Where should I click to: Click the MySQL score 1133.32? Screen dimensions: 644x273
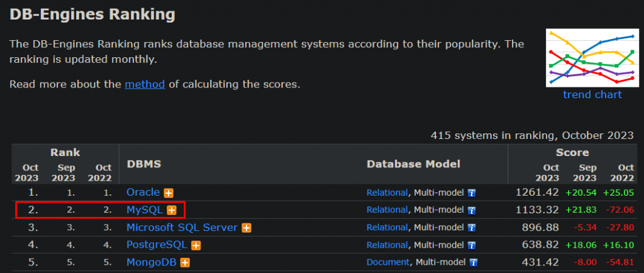(538, 209)
